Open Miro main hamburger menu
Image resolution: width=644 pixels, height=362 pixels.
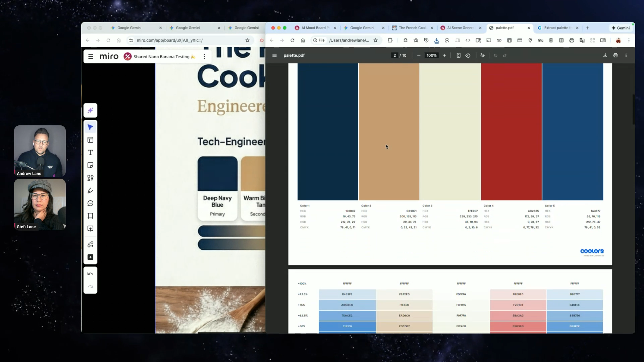pos(91,56)
